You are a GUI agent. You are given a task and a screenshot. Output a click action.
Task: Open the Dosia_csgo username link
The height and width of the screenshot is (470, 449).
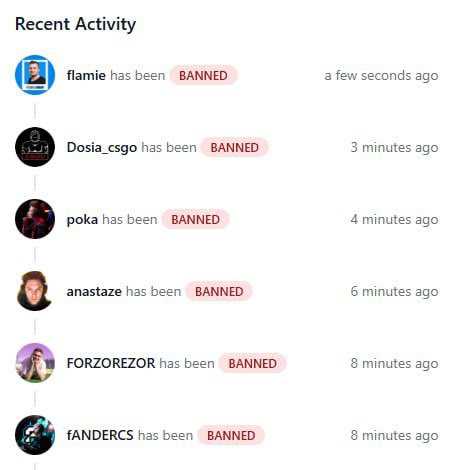click(x=102, y=148)
